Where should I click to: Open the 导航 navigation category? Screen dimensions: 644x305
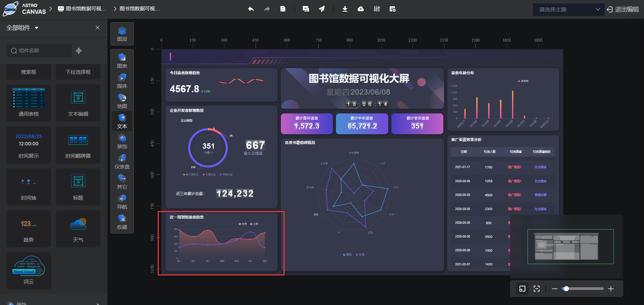[x=122, y=202]
